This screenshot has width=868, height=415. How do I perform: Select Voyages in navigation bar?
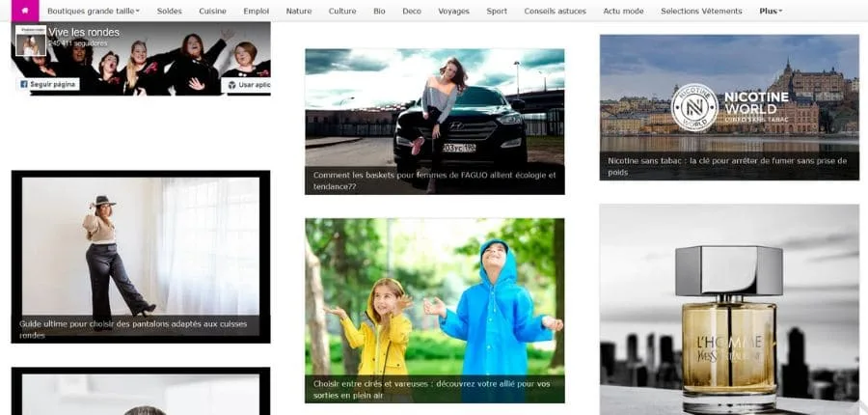click(x=453, y=11)
